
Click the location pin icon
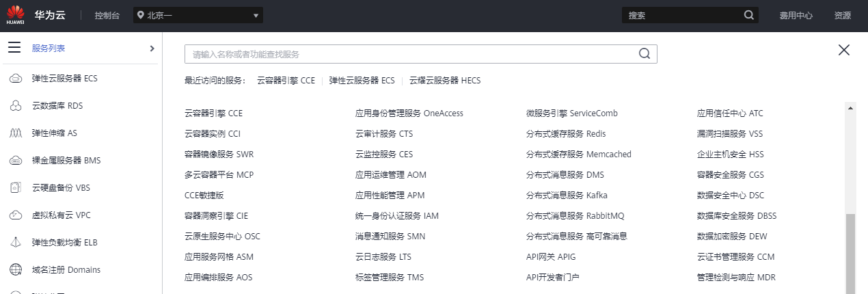click(x=140, y=15)
